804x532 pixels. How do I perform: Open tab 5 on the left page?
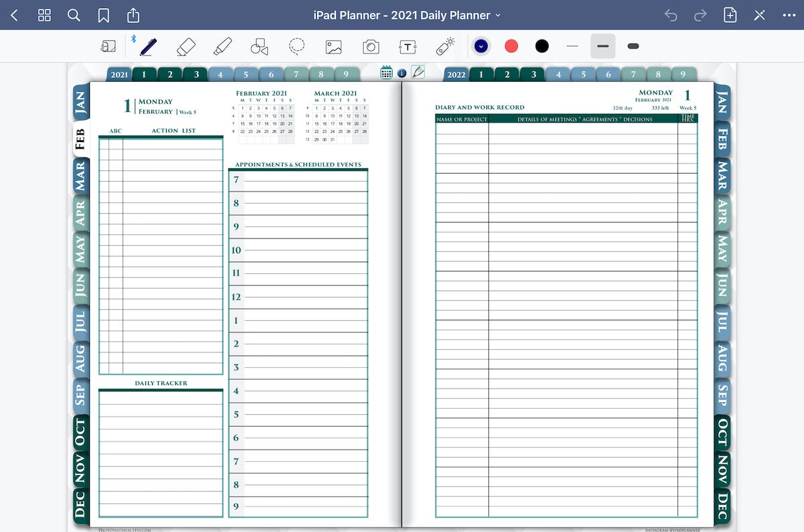click(x=246, y=74)
